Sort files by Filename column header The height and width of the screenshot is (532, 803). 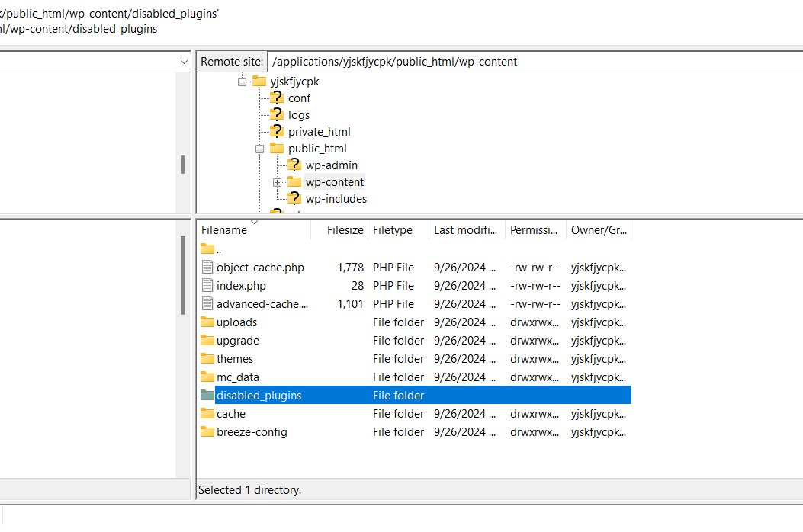[x=224, y=230]
